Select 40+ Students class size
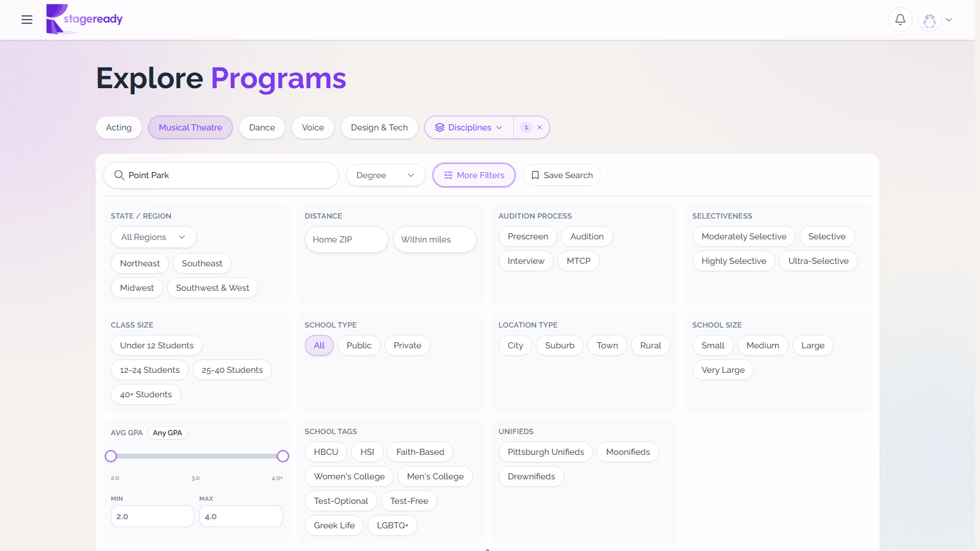 pyautogui.click(x=146, y=394)
